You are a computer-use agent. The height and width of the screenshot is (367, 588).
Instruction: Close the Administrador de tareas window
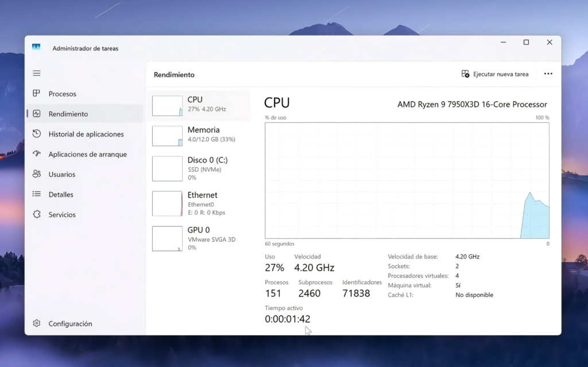[x=550, y=43]
